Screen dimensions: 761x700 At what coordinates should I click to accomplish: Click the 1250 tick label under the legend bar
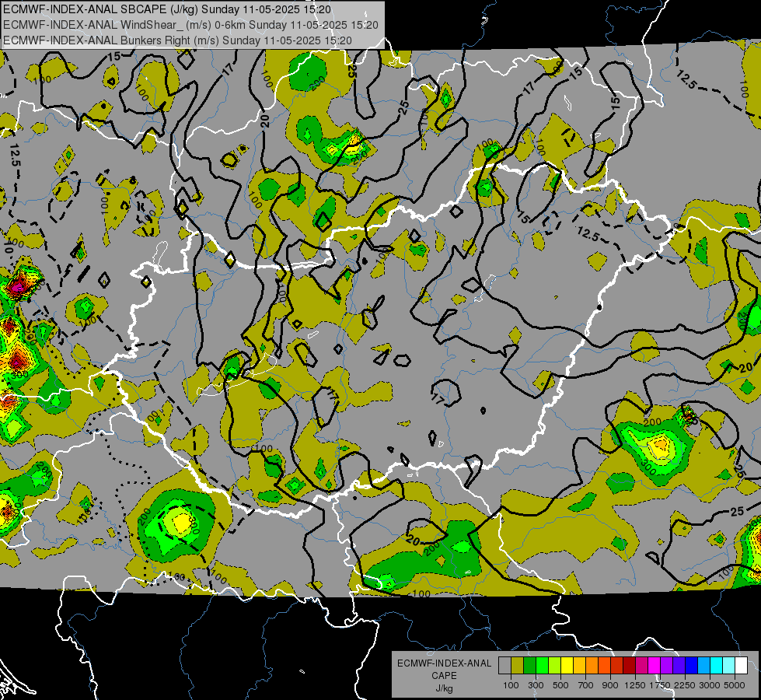635,685
